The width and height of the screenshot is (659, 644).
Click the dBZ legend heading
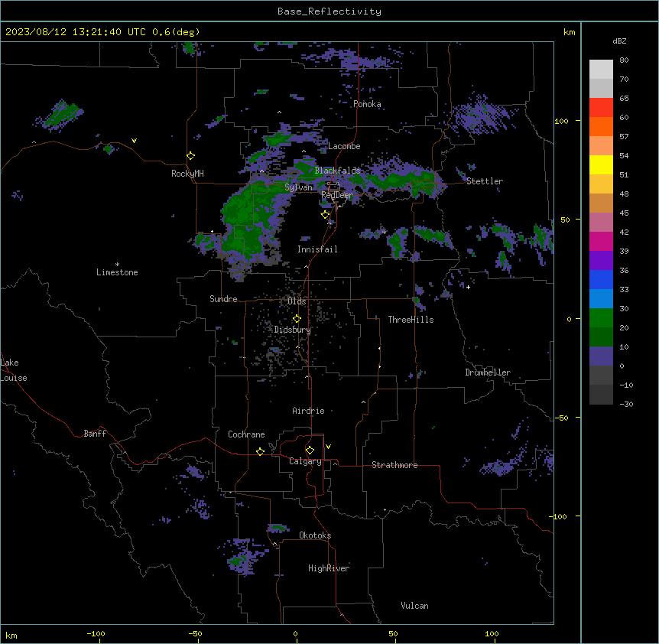coord(619,41)
